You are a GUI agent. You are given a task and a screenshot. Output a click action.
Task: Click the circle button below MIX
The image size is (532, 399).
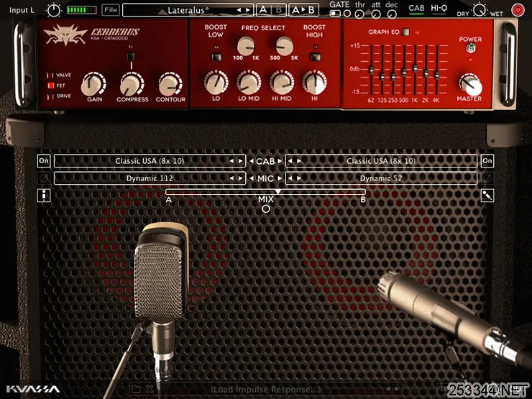tap(266, 208)
